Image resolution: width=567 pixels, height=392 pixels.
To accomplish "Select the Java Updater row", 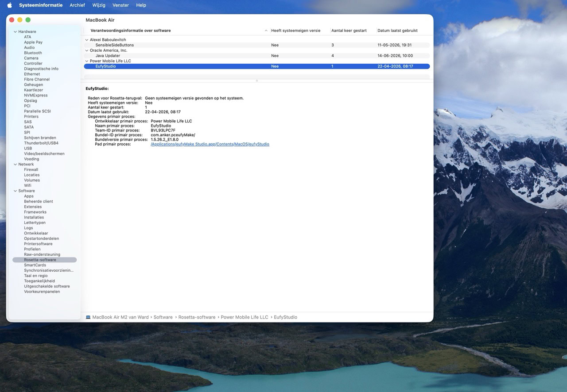I will 257,56.
